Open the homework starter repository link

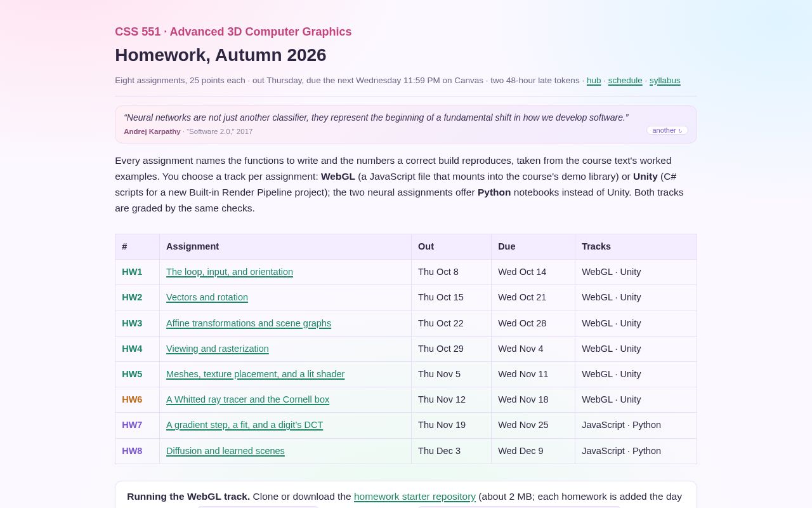(x=415, y=497)
